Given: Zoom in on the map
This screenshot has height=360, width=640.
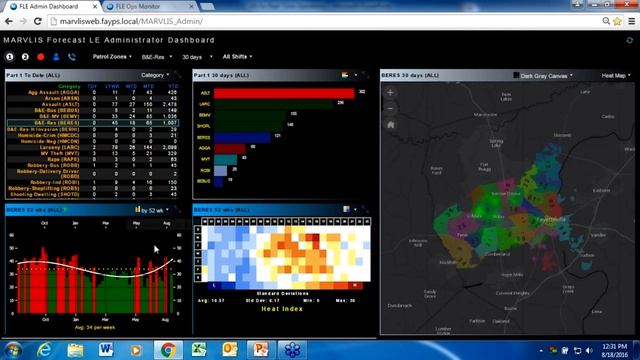Looking at the screenshot, I should click(x=390, y=93).
